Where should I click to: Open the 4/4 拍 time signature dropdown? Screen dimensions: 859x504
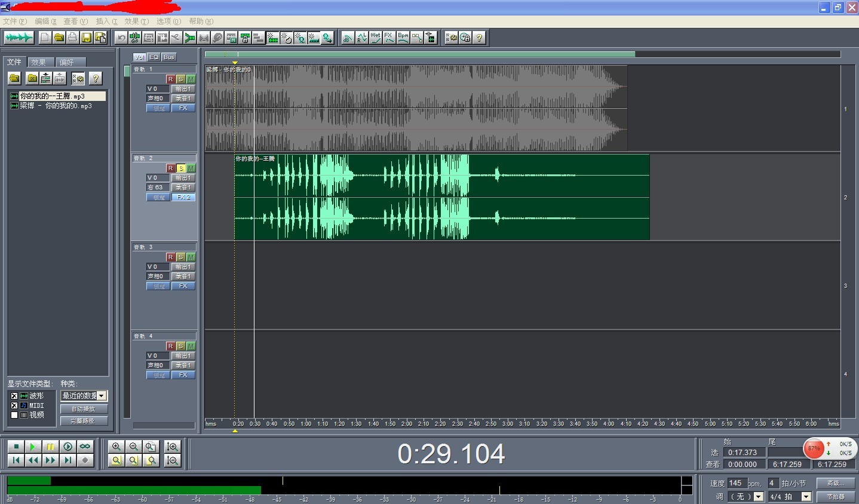pyautogui.click(x=806, y=497)
